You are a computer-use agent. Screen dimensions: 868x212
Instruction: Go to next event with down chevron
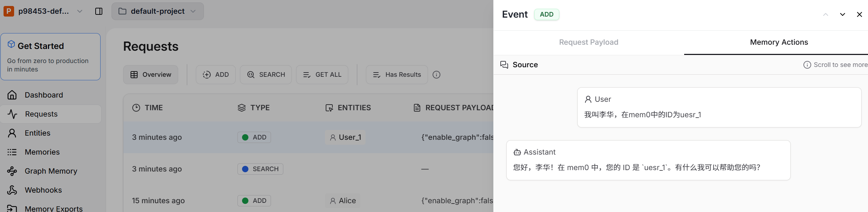(842, 14)
